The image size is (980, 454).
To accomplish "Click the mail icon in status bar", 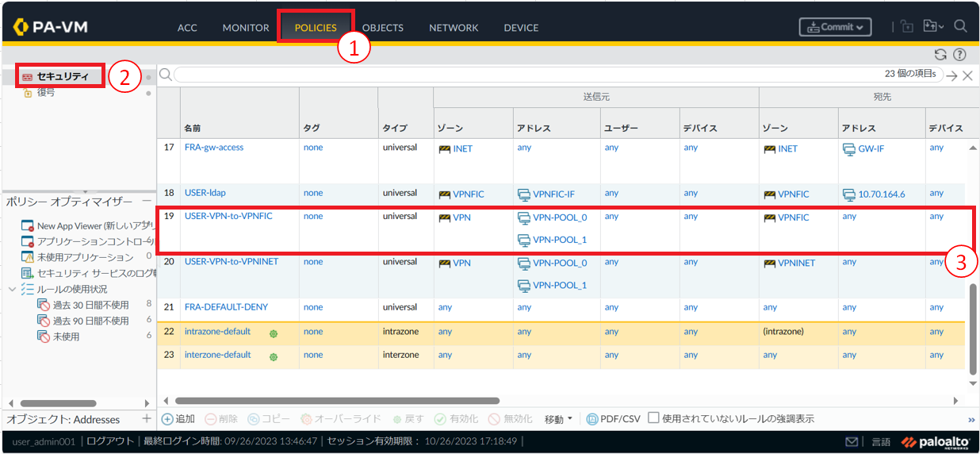I will click(x=852, y=442).
